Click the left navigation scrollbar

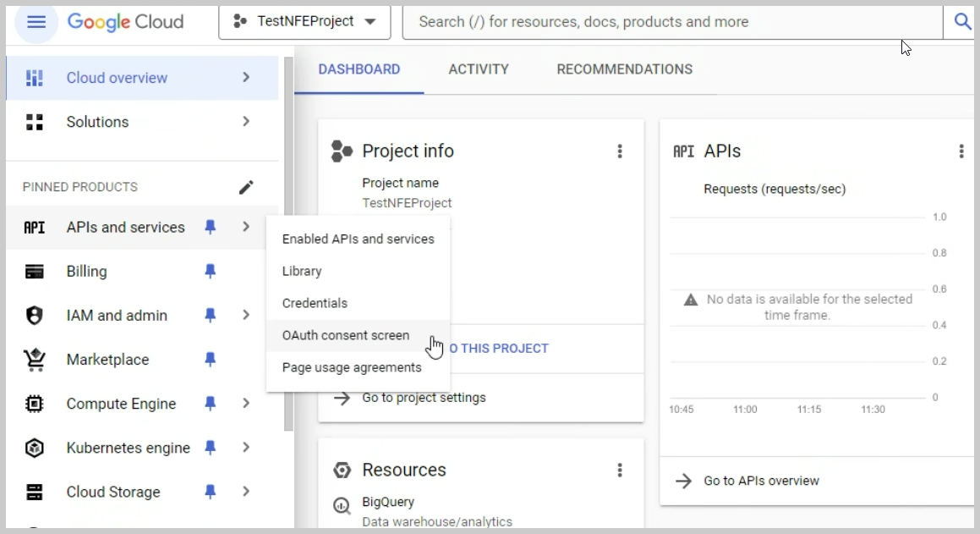288,244
